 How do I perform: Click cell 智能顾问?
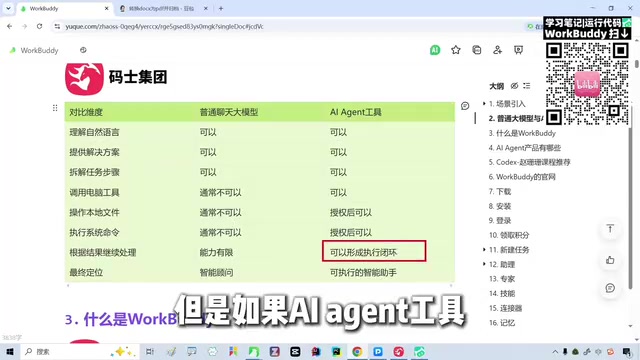[216, 273]
